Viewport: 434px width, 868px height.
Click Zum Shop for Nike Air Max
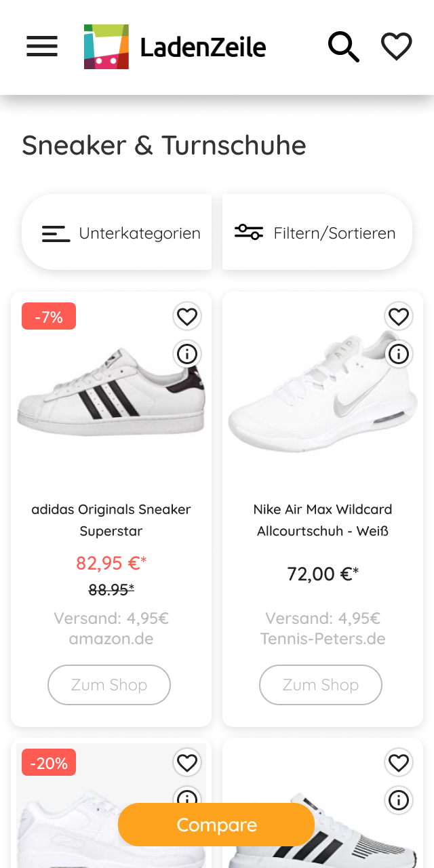[321, 685]
